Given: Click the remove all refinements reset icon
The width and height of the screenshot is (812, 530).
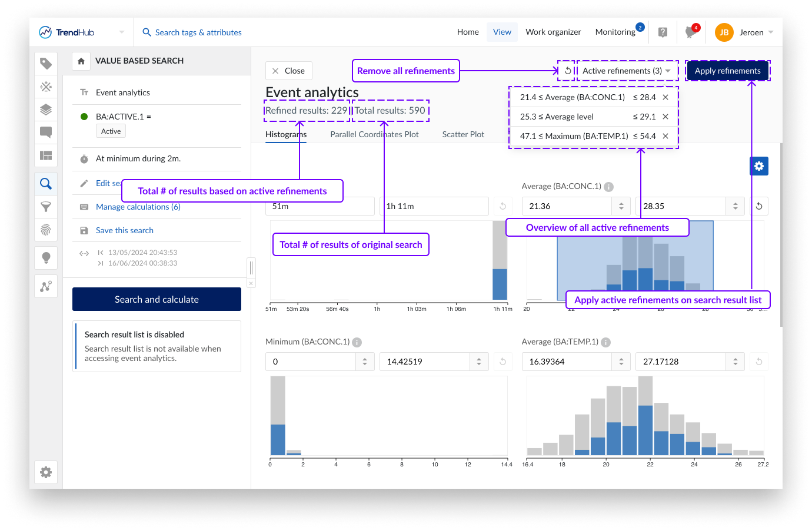Looking at the screenshot, I should click(567, 71).
